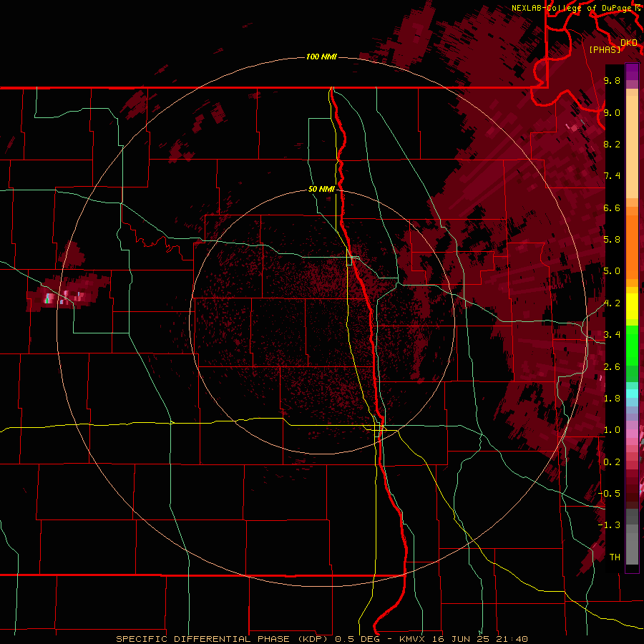Click the 8.2 color scale value

click(x=612, y=144)
